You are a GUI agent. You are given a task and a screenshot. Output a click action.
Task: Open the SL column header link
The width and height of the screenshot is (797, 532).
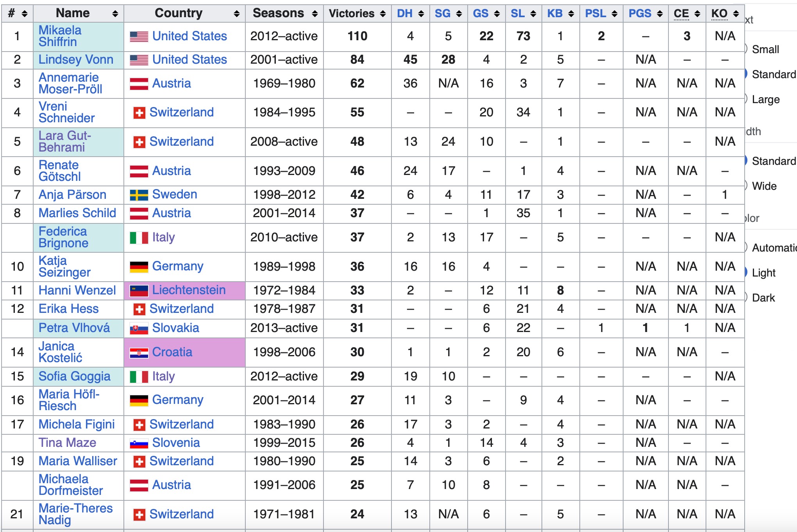(518, 14)
